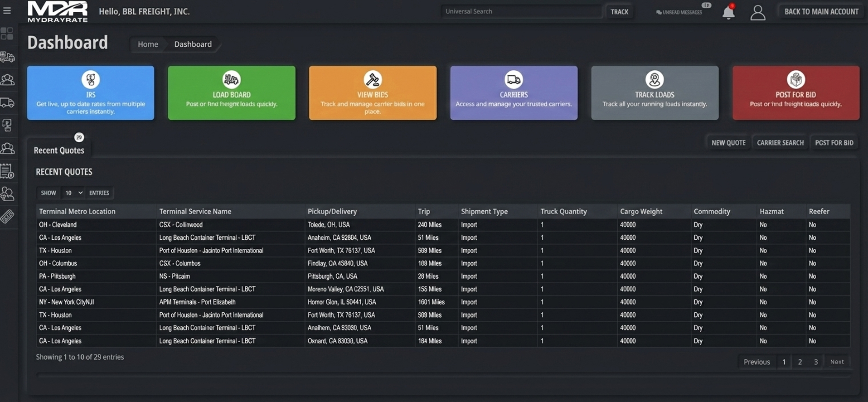Click into the Universal Search field
The image size is (868, 402).
[x=520, y=11]
